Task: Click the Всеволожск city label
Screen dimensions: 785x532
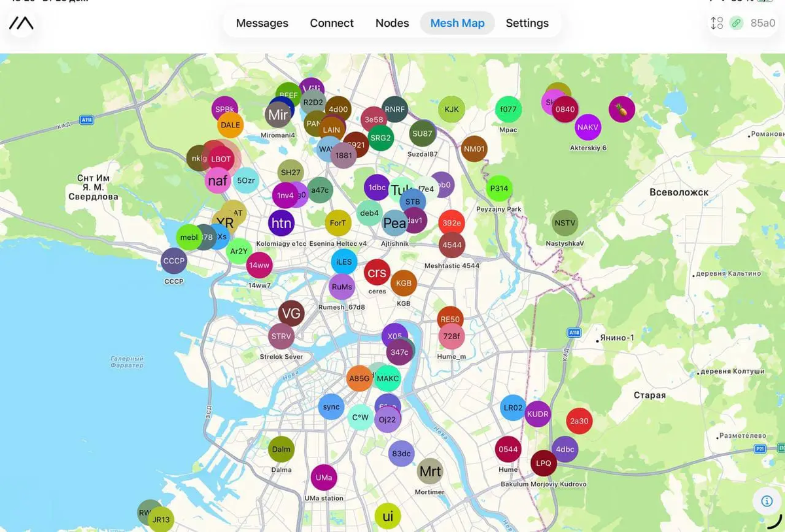Action: coord(679,192)
